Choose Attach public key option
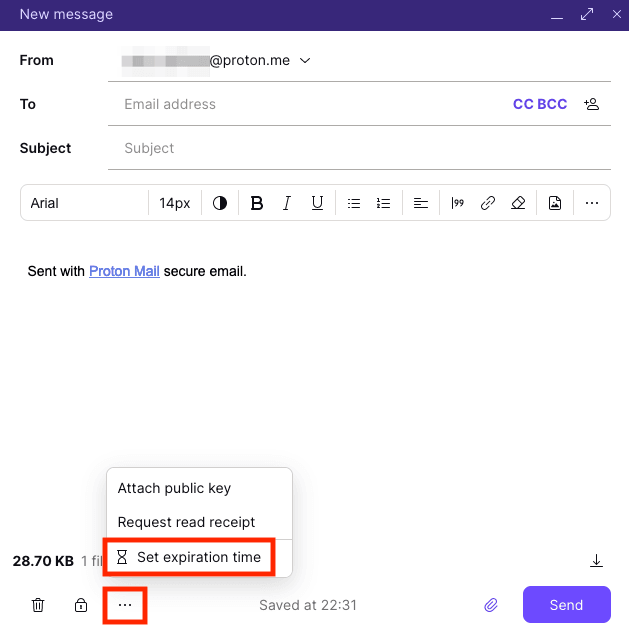Image resolution: width=629 pixels, height=631 pixels. coord(199,488)
